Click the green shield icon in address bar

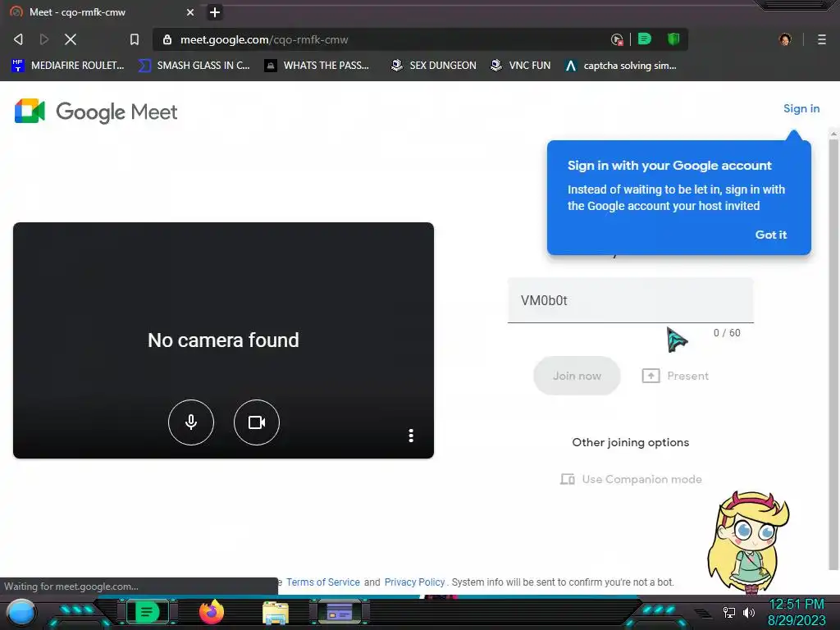[673, 39]
